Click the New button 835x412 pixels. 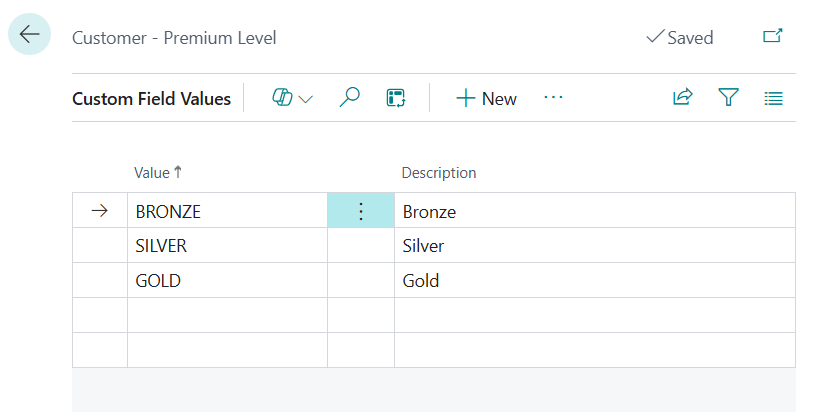486,98
